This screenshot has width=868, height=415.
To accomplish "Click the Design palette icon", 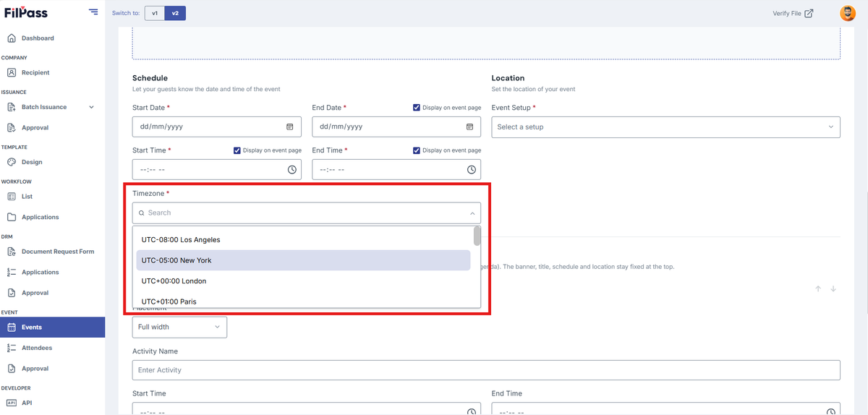I will coord(12,162).
